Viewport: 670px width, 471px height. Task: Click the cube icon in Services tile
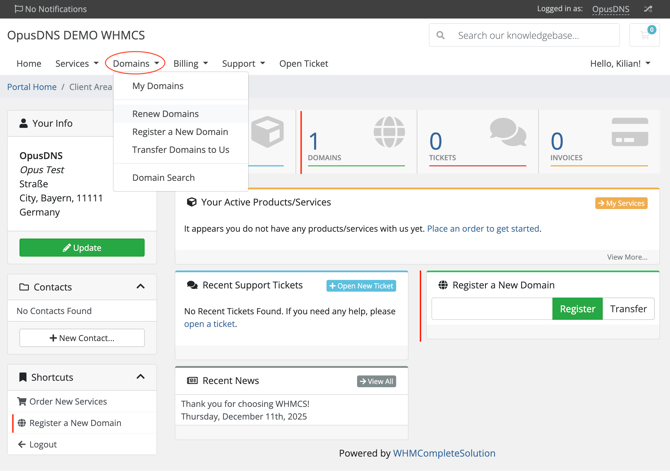click(267, 132)
